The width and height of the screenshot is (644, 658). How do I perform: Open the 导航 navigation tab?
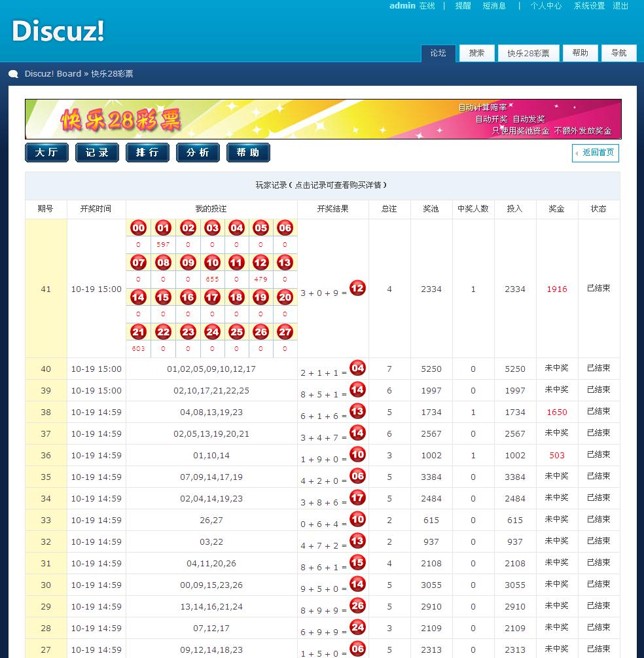tap(618, 53)
